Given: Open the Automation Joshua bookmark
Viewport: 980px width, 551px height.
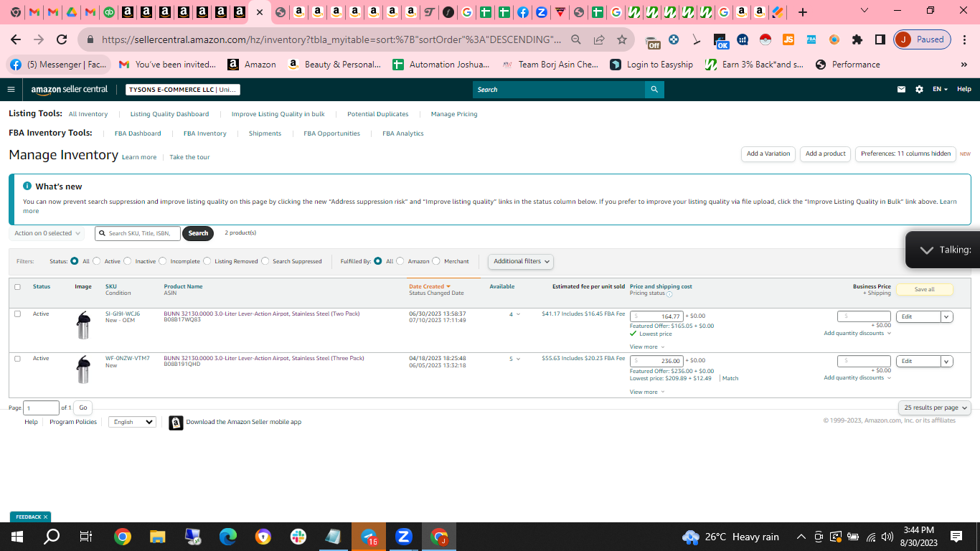Looking at the screenshot, I should (441, 65).
